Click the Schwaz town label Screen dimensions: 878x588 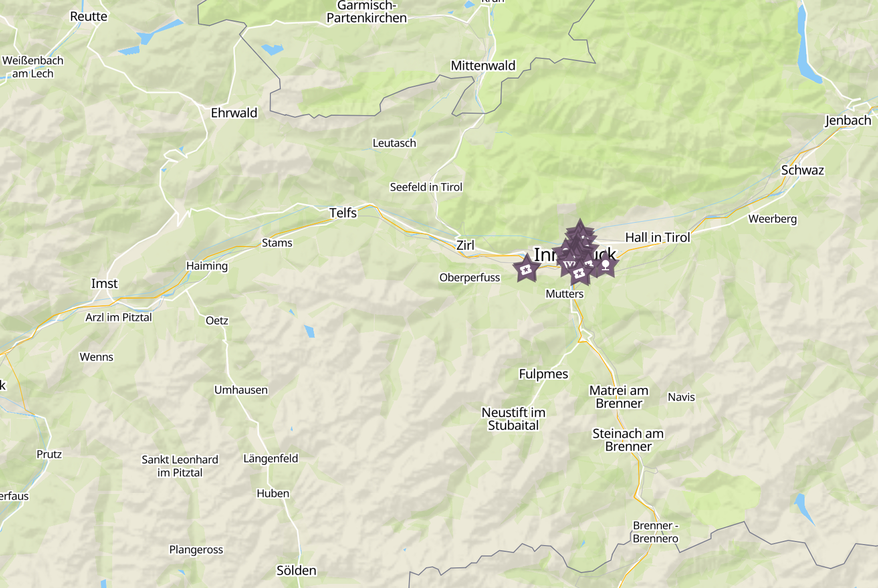tap(803, 171)
